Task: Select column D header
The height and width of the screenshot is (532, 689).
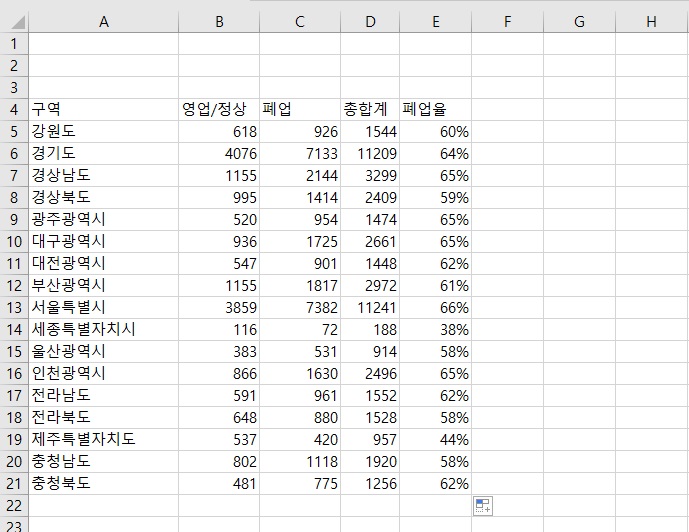Action: (370, 22)
